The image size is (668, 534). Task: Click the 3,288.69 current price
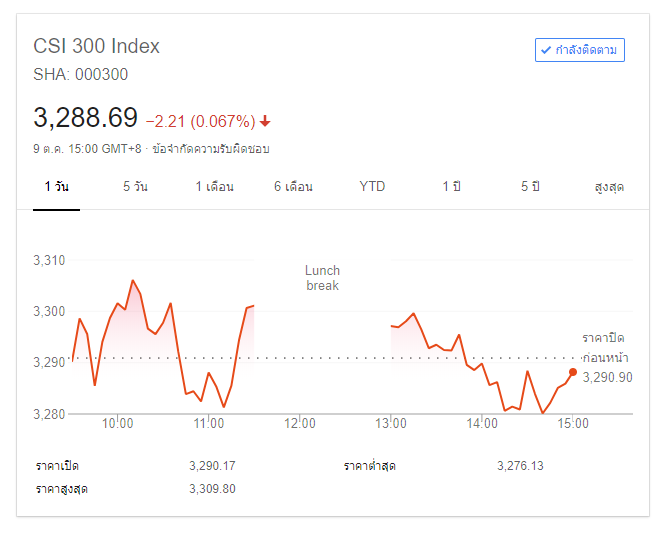[86, 118]
